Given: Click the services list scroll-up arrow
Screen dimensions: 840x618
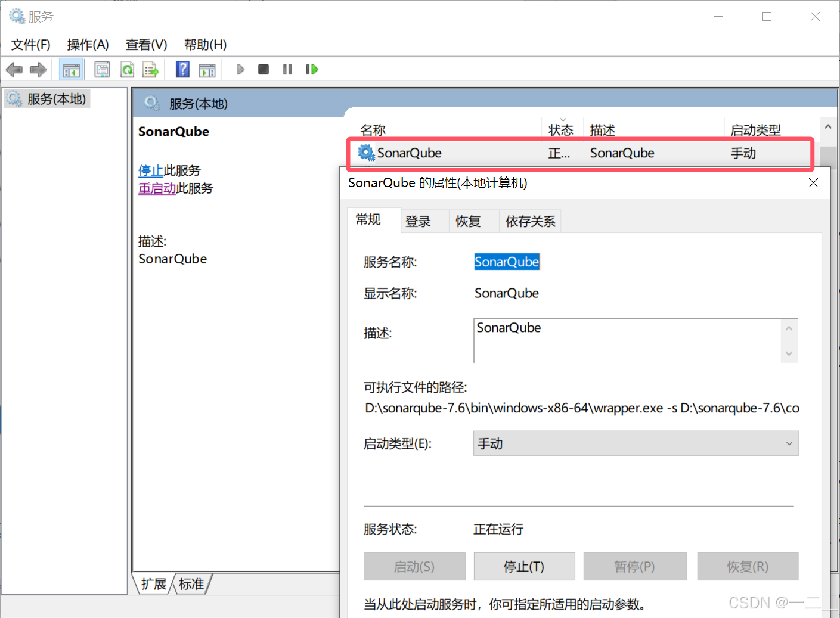Looking at the screenshot, I should (827, 127).
